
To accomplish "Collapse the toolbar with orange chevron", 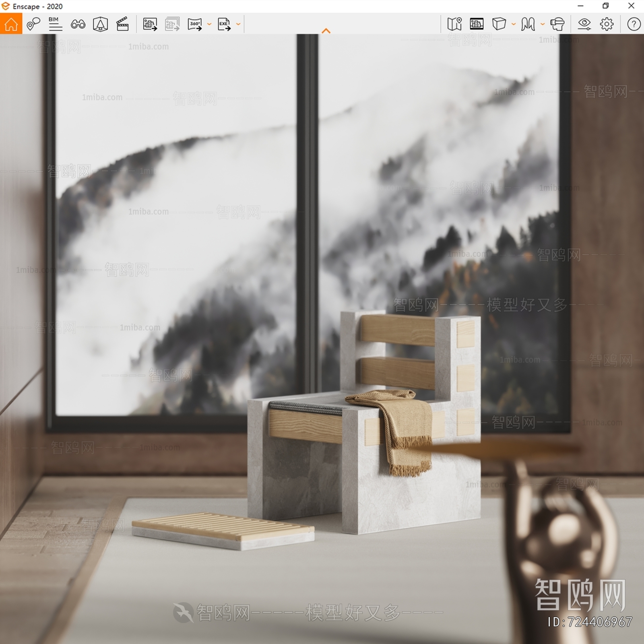I will (326, 31).
